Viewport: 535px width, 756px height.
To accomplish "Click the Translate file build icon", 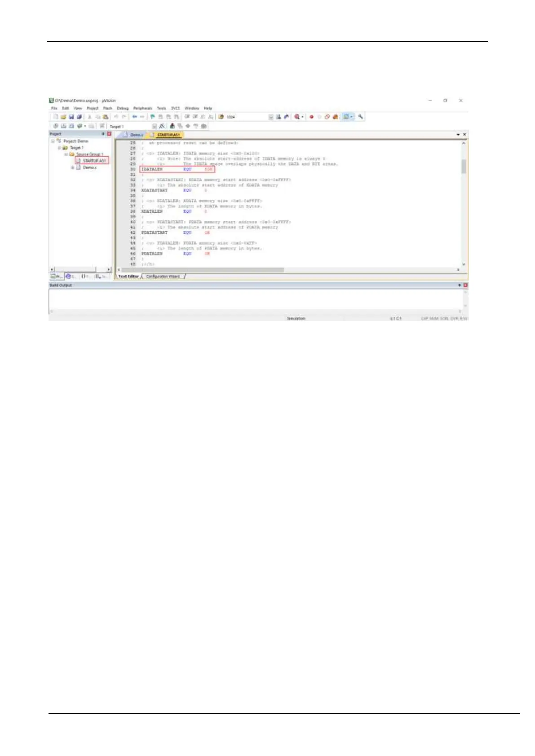I will (x=56, y=126).
